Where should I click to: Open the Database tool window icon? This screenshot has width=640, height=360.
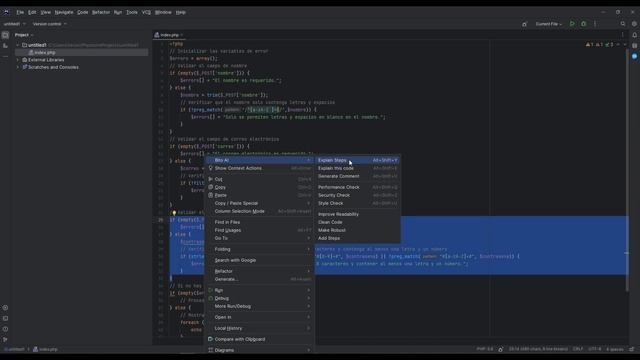(x=634, y=46)
